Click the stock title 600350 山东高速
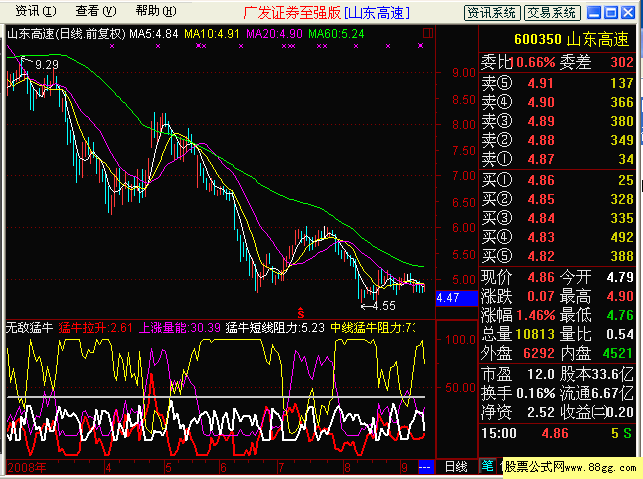 (571, 39)
